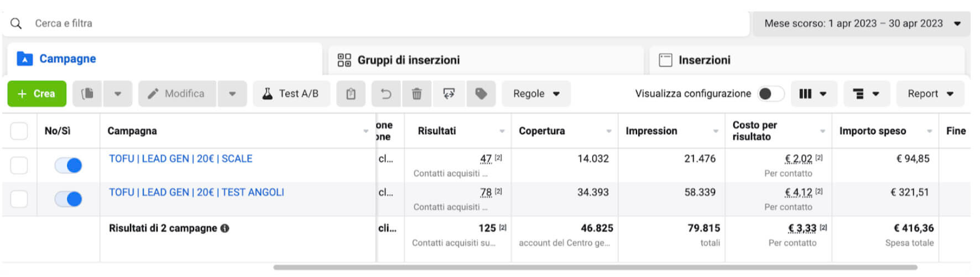Expand the Regole dropdown
The image size is (980, 277).
click(x=536, y=94)
